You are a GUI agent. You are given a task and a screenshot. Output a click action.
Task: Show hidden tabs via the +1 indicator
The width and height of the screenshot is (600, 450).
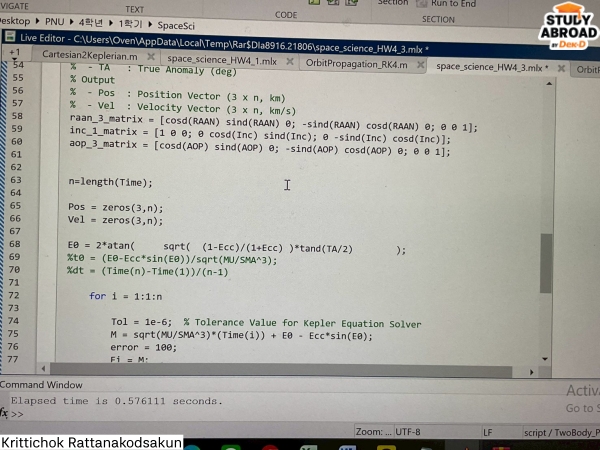[14, 53]
